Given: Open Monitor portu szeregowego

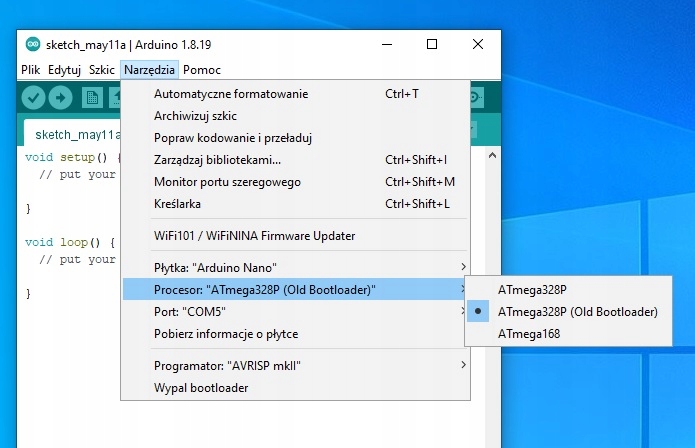Looking at the screenshot, I should [295, 182].
